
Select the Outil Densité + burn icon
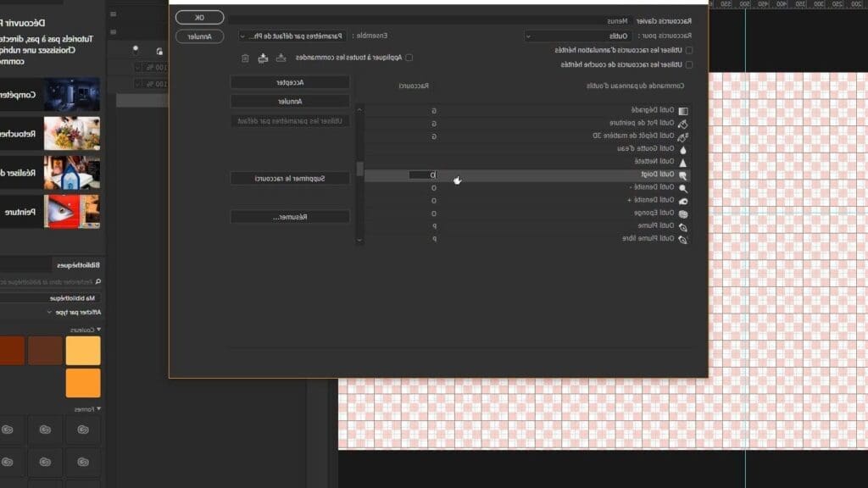point(683,201)
